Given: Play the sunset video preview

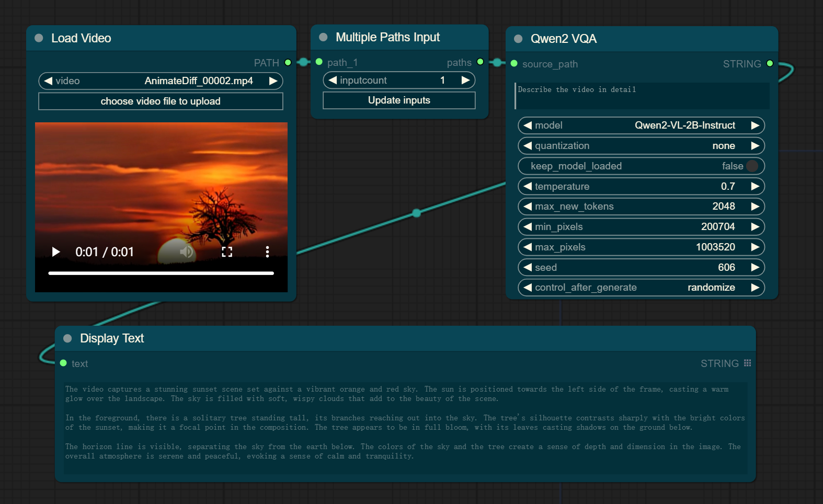Looking at the screenshot, I should 56,252.
